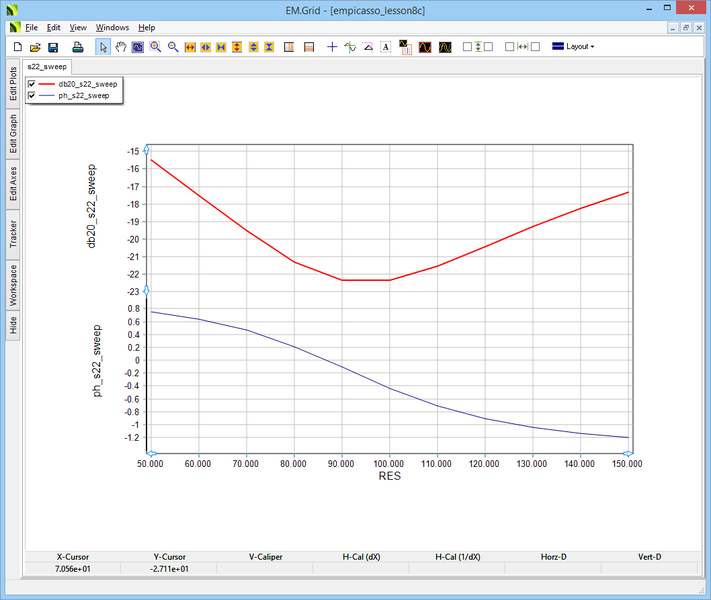This screenshot has height=600, width=711.
Task: Click the Tracker side tab
Action: (x=13, y=234)
